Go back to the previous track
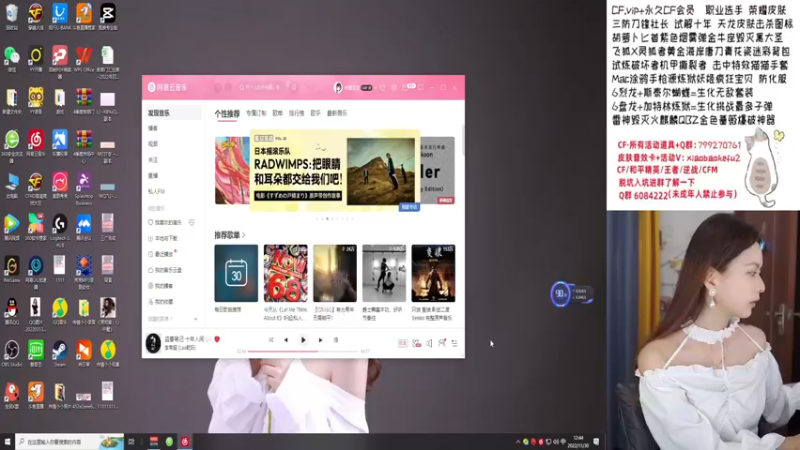Image resolution: width=800 pixels, height=450 pixels. [x=286, y=340]
